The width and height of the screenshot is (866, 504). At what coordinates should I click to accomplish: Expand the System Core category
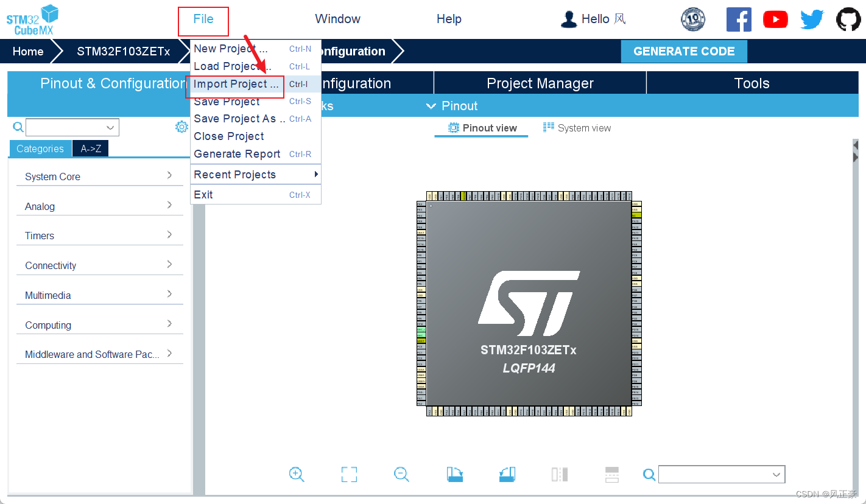coord(99,177)
